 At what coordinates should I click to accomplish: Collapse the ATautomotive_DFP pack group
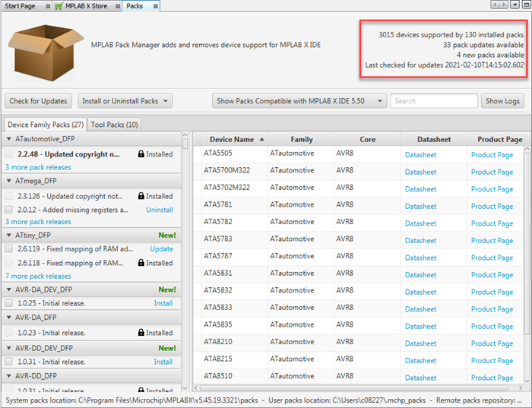[9, 140]
